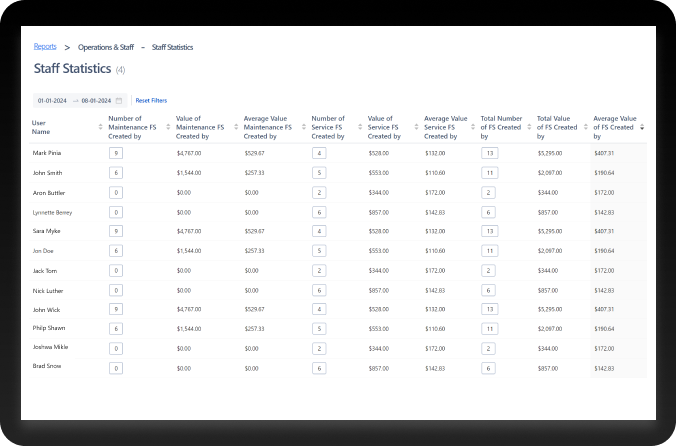
Task: Sort by Average Value of FS Created arrows
Action: point(642,127)
